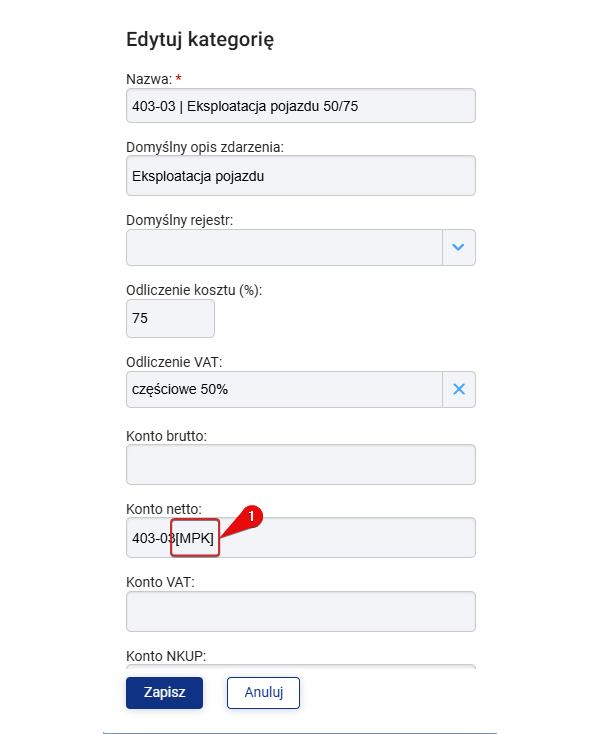The height and width of the screenshot is (734, 600).
Task: Click the Konto netto label text
Action: (x=164, y=509)
